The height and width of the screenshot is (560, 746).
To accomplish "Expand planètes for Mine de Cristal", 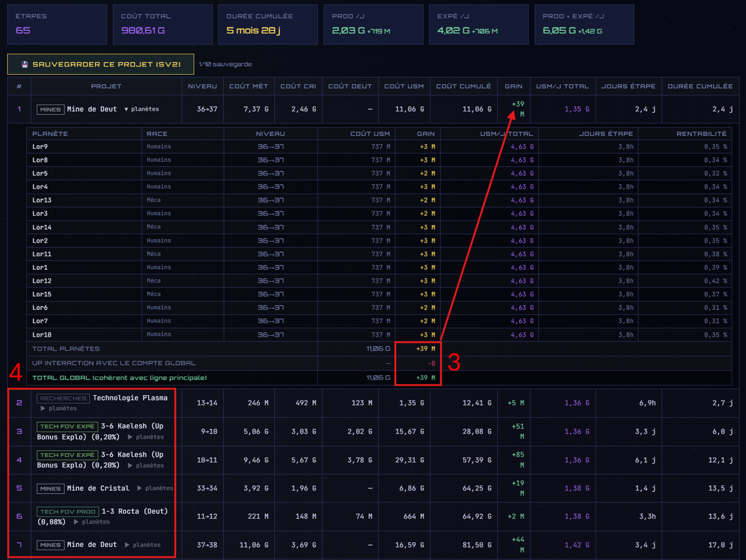I will [155, 488].
